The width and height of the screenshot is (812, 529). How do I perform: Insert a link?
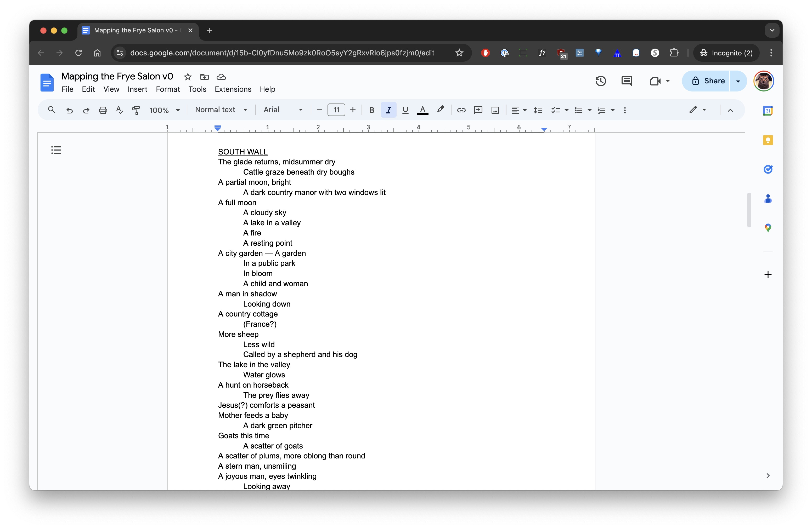[461, 110]
